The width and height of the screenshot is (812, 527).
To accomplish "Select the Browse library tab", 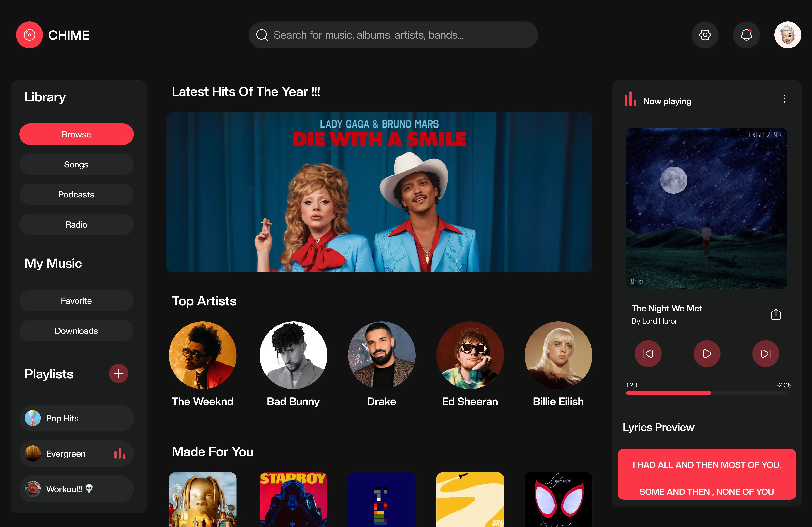I will pyautogui.click(x=76, y=134).
